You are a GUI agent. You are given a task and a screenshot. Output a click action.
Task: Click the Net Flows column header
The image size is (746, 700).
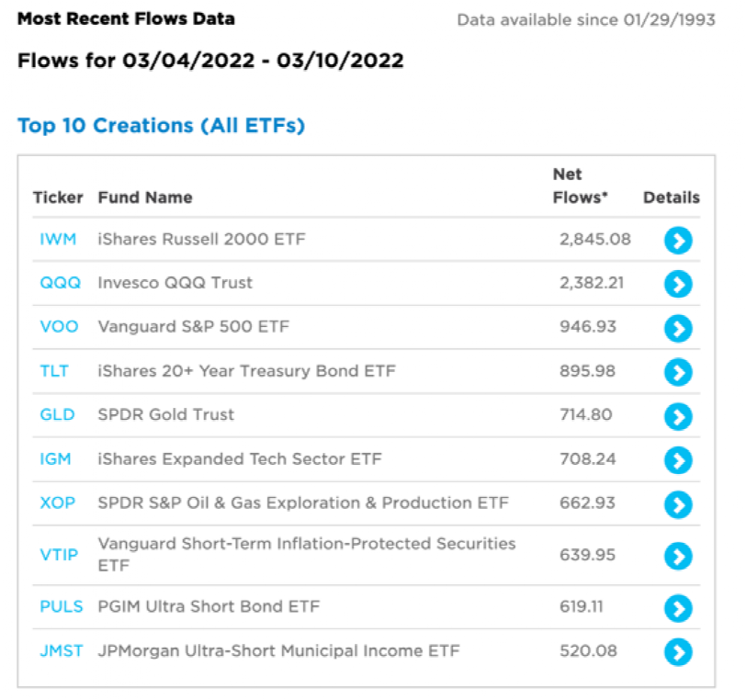point(581,186)
